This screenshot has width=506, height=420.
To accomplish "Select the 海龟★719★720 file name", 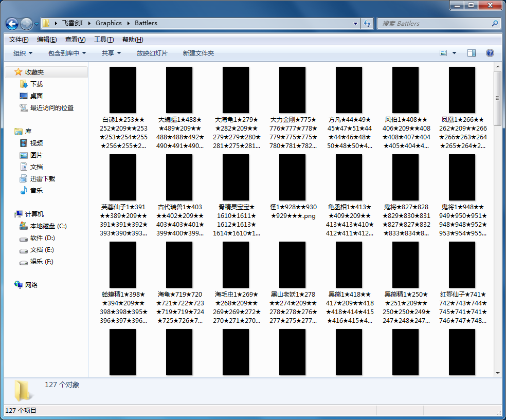I will click(180, 307).
